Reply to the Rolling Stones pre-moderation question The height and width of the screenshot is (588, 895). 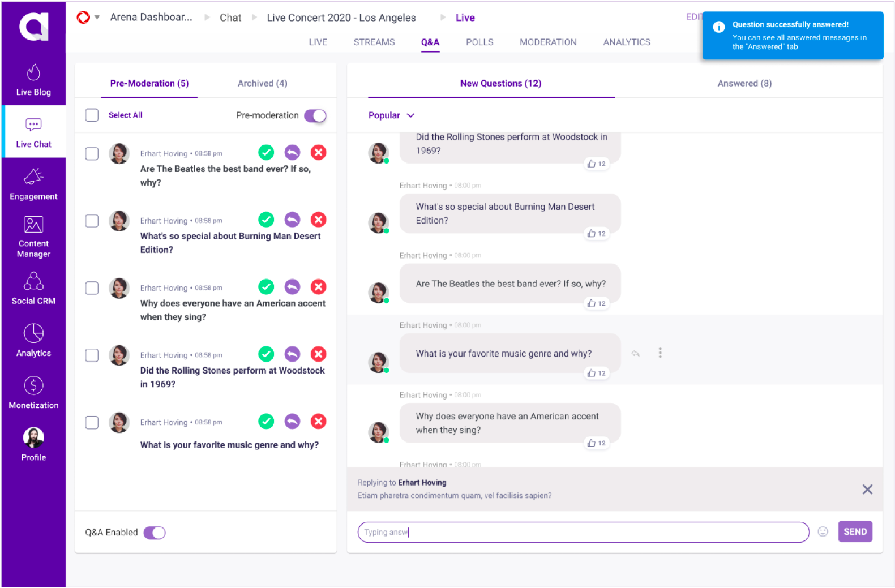pyautogui.click(x=292, y=354)
